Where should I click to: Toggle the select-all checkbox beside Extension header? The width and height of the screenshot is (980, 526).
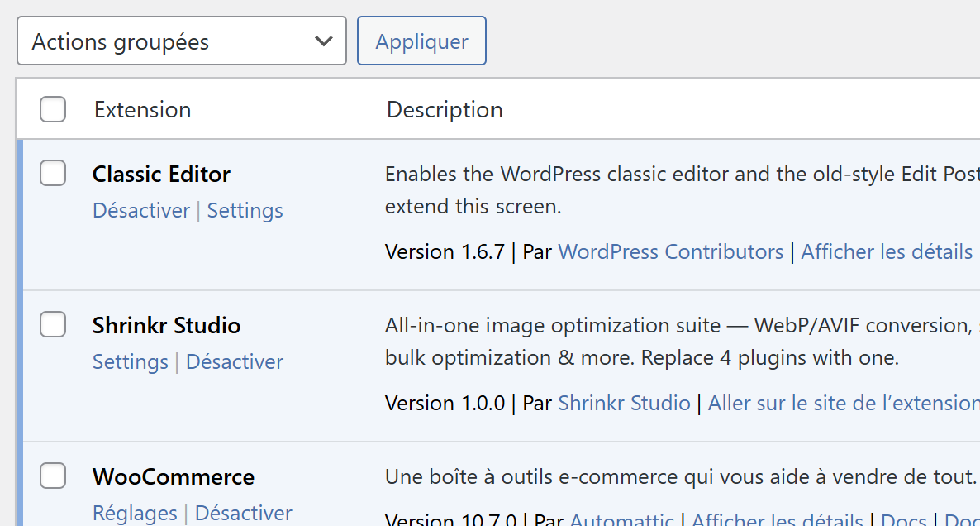[x=53, y=109]
